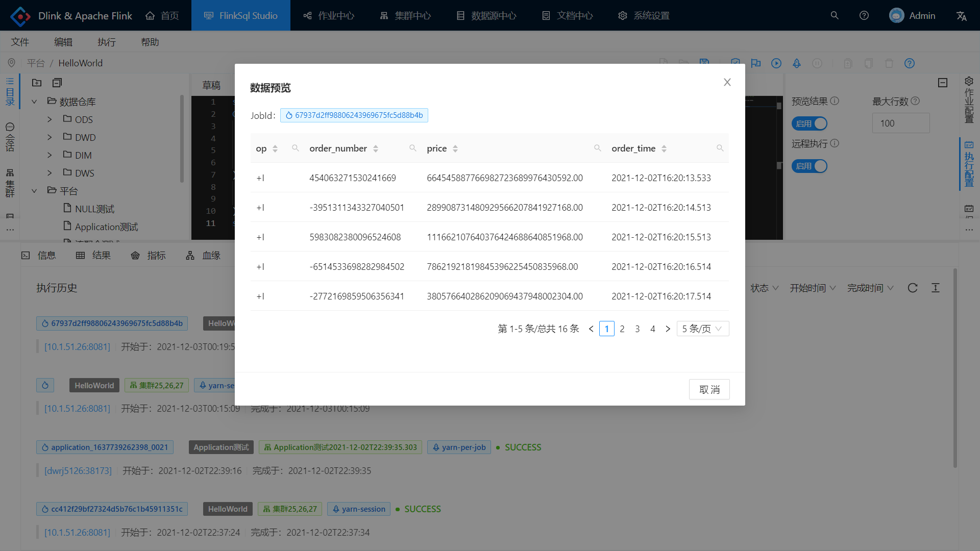The width and height of the screenshot is (980, 551).
Task: Open the 执行 menu
Action: (107, 42)
